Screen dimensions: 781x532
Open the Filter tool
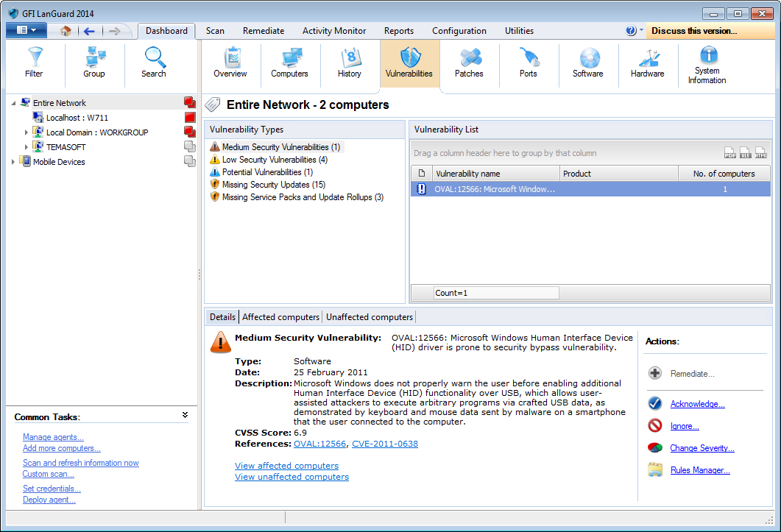[35, 63]
